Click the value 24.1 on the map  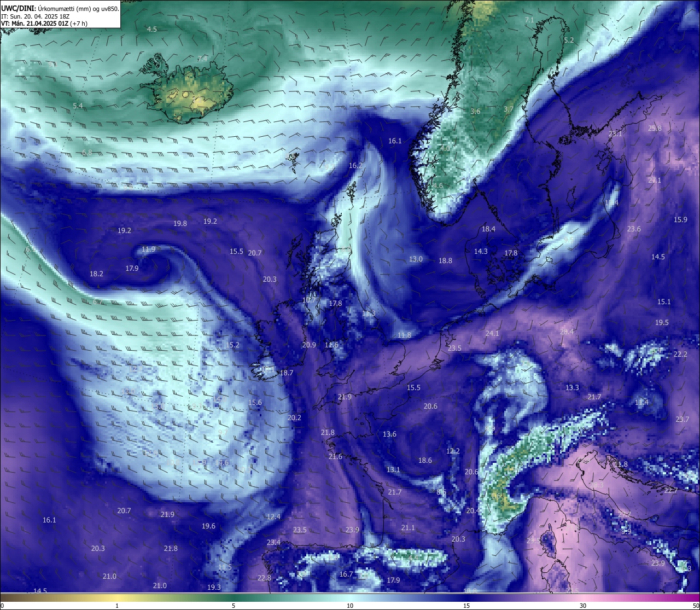tap(492, 333)
